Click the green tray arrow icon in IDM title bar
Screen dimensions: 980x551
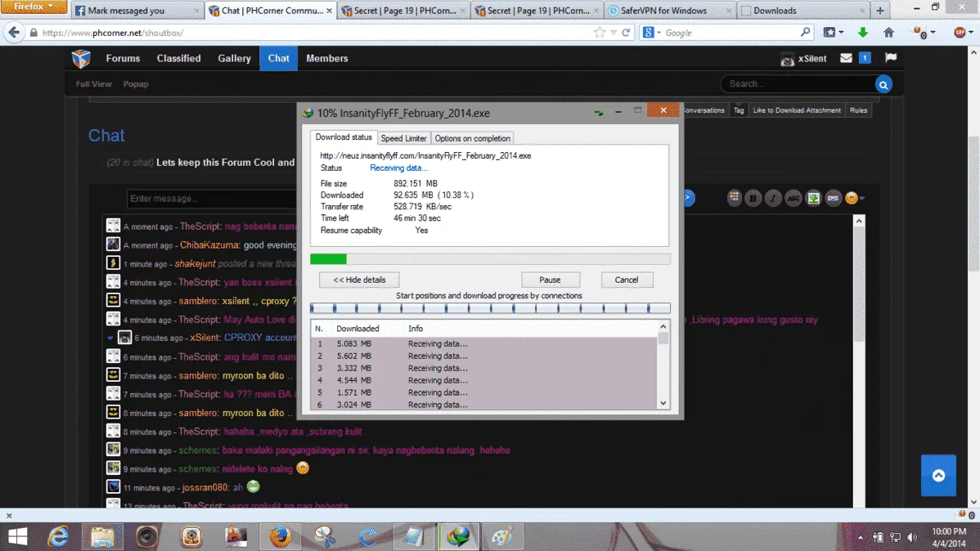point(599,113)
